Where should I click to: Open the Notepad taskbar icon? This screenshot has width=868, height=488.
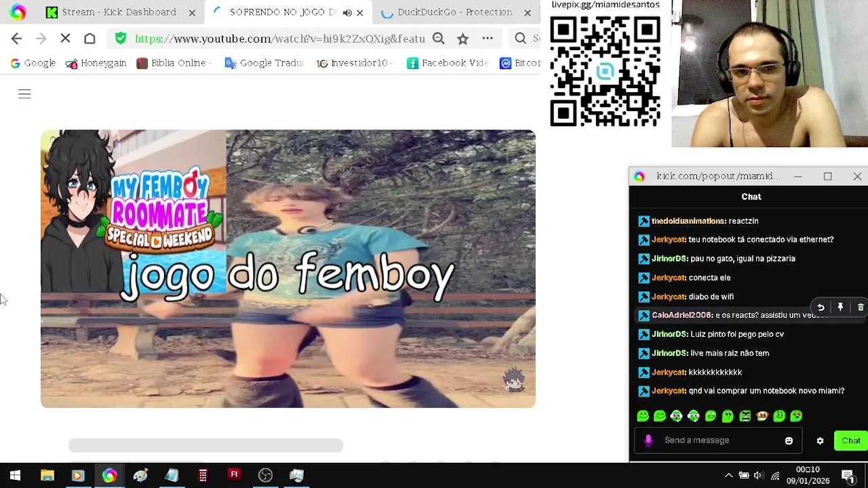point(172,476)
